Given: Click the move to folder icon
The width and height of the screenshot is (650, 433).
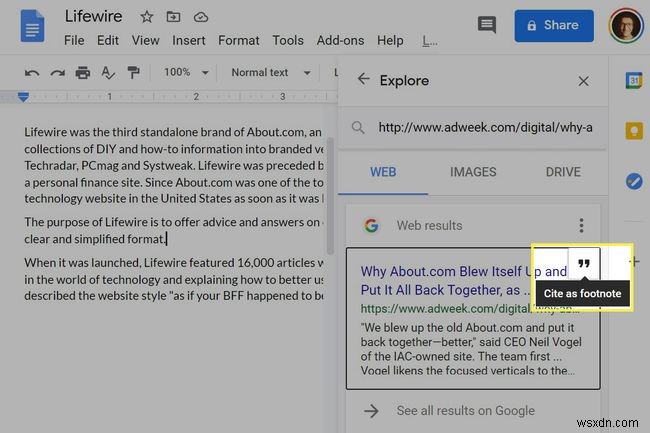Looking at the screenshot, I should [173, 17].
